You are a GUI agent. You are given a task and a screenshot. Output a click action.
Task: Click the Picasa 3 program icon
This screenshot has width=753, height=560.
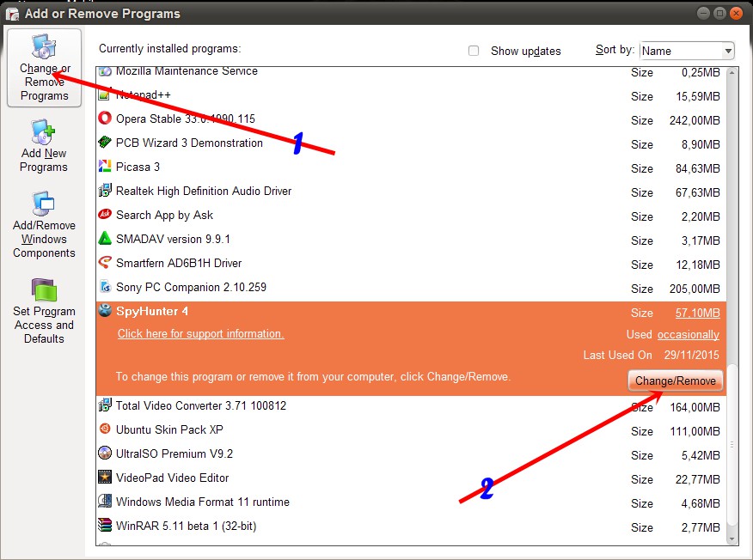point(105,166)
